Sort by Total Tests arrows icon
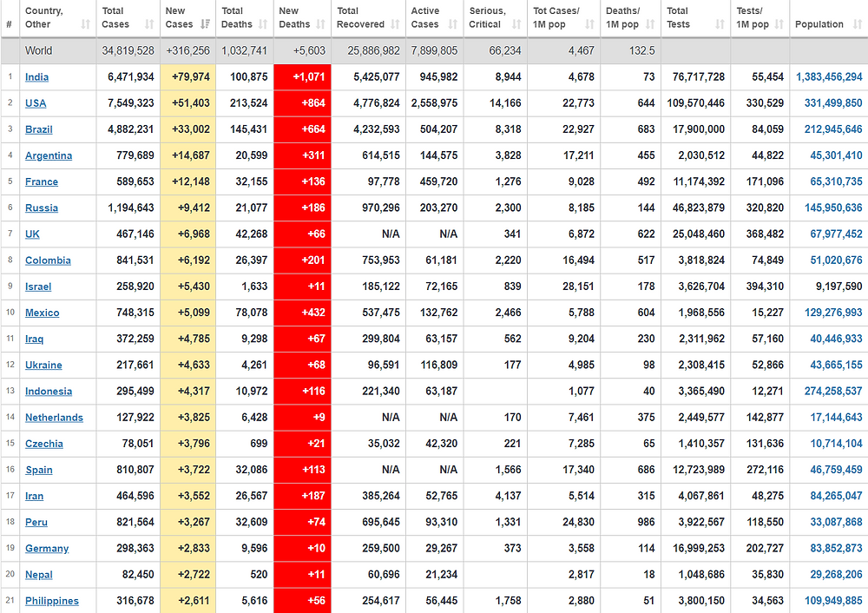This screenshot has height=613, width=868. pyautogui.click(x=720, y=24)
